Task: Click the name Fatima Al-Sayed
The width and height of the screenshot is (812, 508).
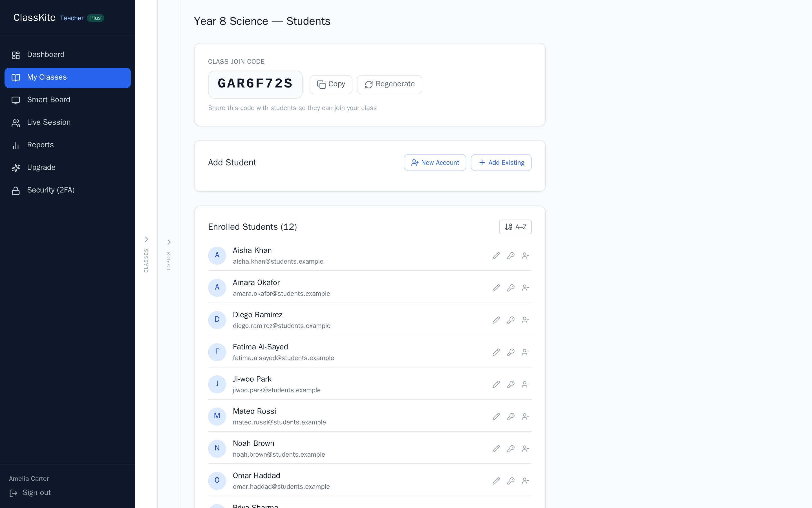Action: [261, 347]
